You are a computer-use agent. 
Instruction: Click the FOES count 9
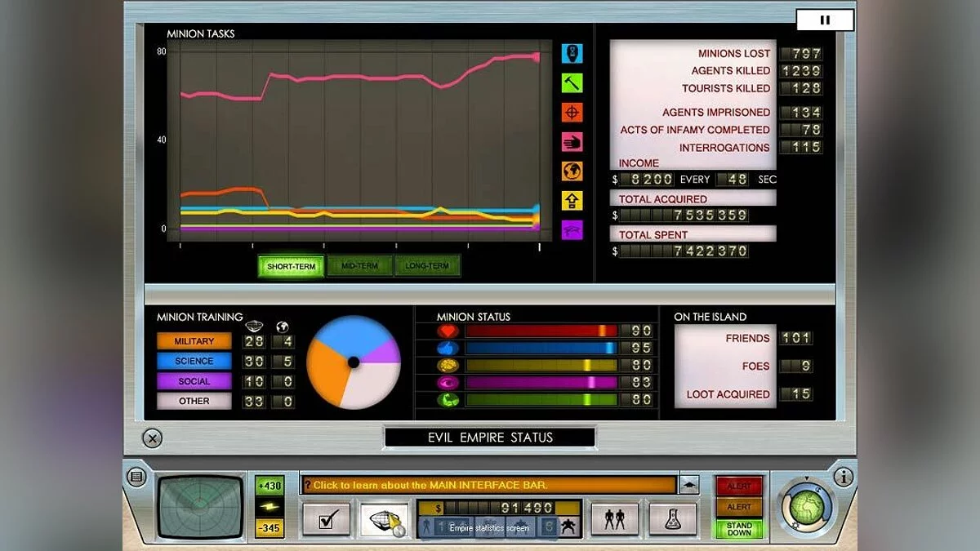(795, 367)
